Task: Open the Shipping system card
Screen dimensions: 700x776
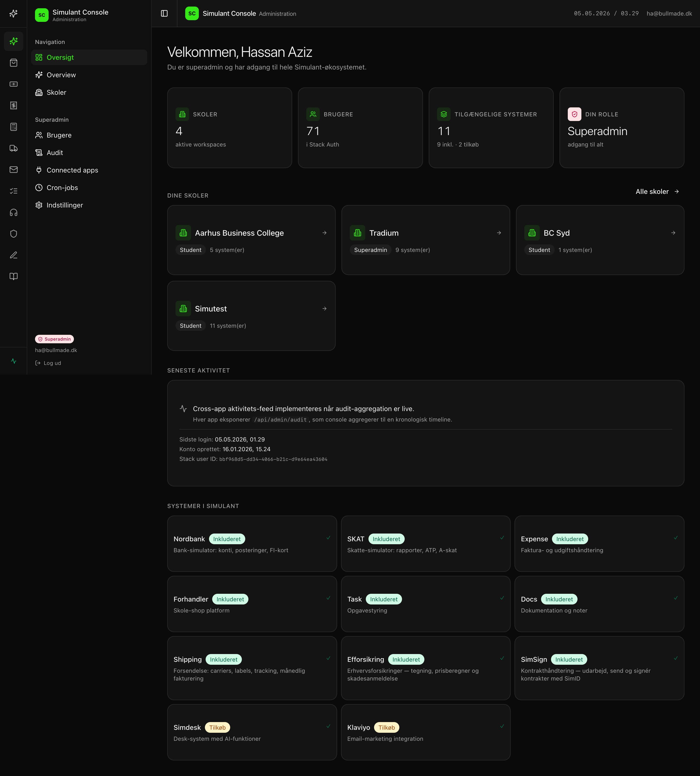Action: pos(252,668)
